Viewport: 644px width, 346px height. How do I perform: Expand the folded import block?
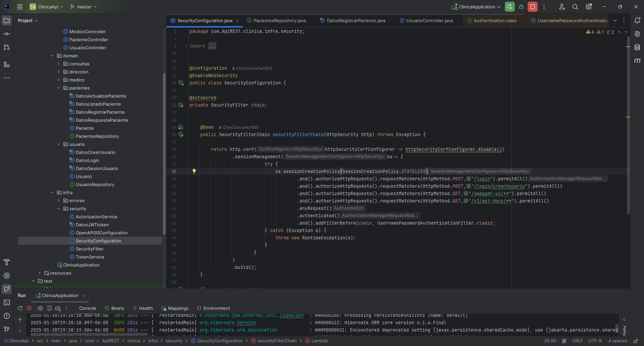point(186,46)
